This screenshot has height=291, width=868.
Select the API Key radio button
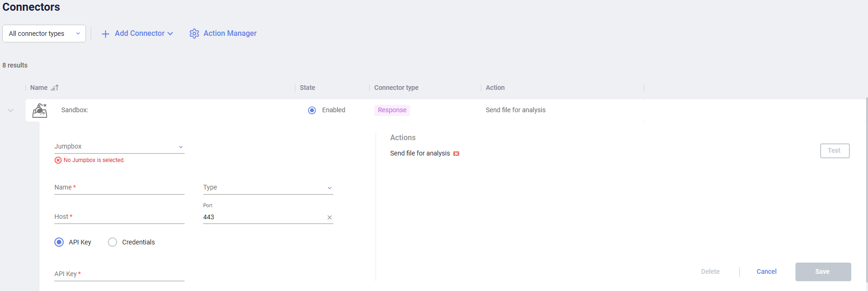pyautogui.click(x=59, y=242)
